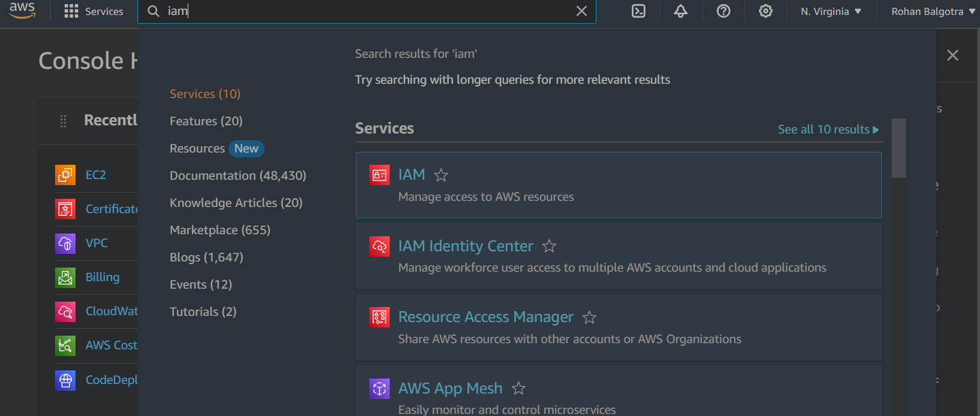Screen dimensions: 980x416
Task: Click the green Billing icon
Action: click(65, 277)
